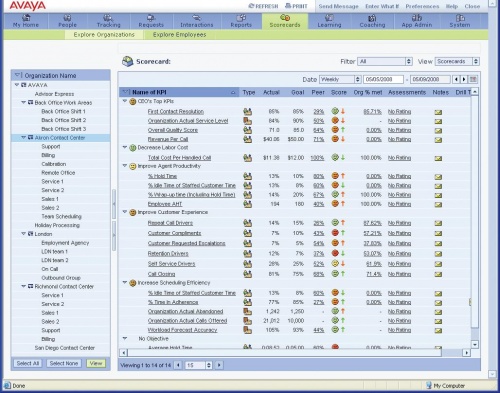Viewport: 500px width, 393px height.
Task: Open notes envelope for Call Closing
Action: click(x=438, y=274)
